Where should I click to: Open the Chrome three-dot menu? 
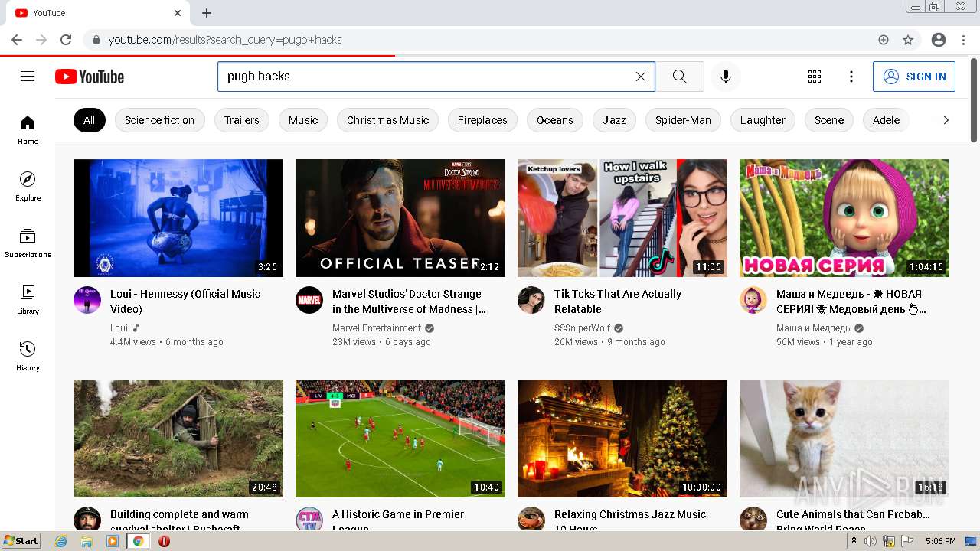pyautogui.click(x=962, y=40)
